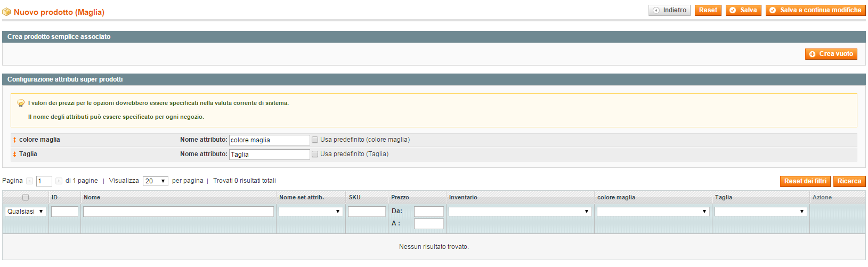Tick the select-all checkbox in the grid header

[25, 197]
